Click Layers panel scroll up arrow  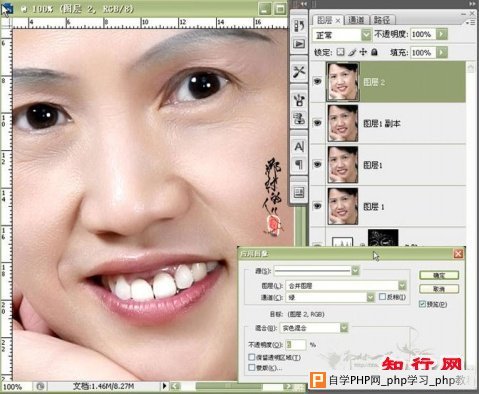pyautogui.click(x=470, y=68)
